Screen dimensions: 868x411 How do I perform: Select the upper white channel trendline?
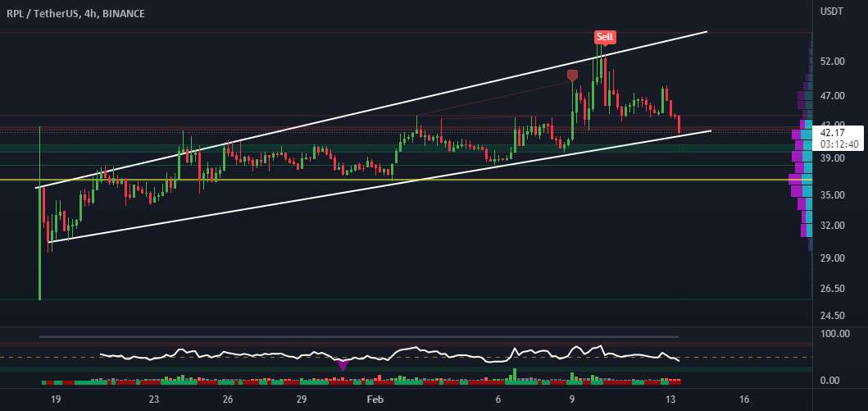371,110
